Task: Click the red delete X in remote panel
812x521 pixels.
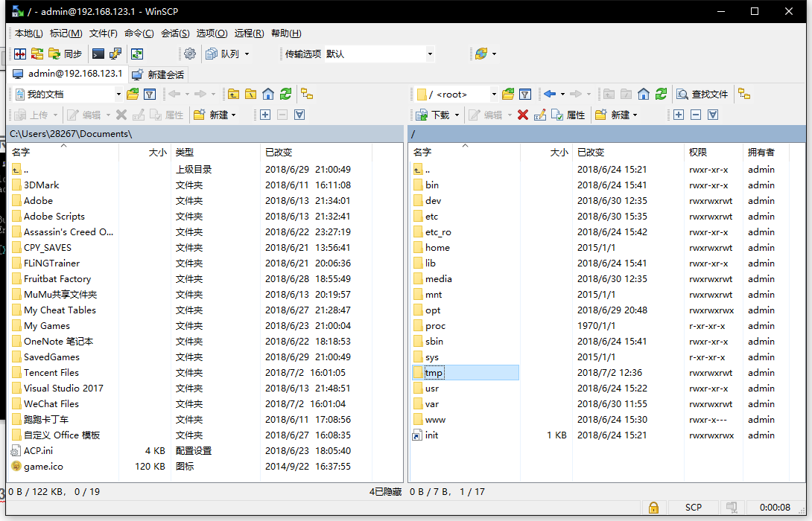Action: [x=523, y=115]
